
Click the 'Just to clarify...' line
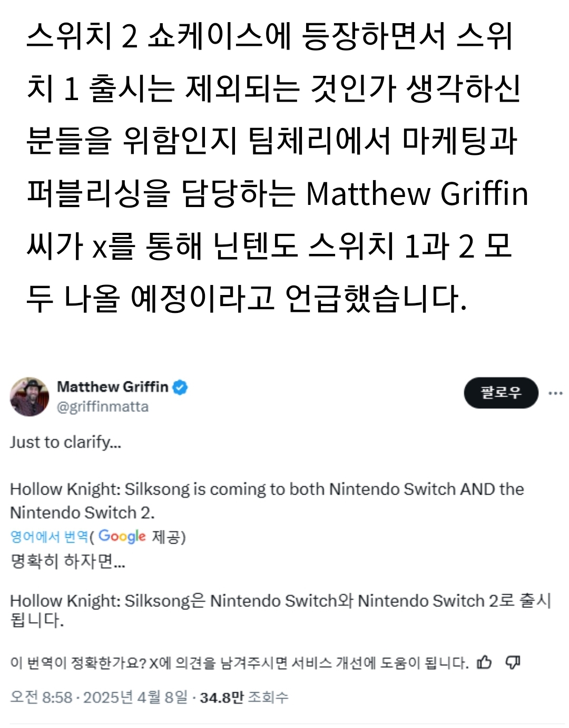(65, 442)
